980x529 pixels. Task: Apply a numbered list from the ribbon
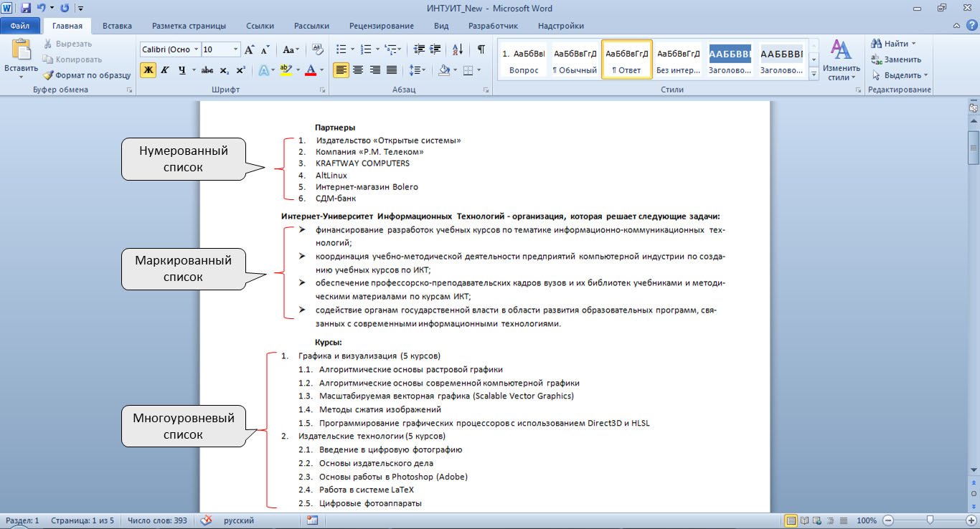pyautogui.click(x=365, y=49)
